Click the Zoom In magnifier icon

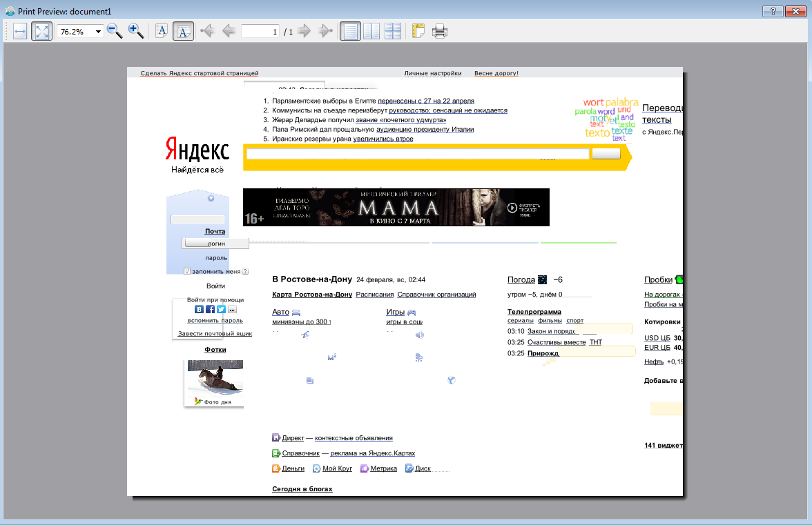click(x=136, y=31)
